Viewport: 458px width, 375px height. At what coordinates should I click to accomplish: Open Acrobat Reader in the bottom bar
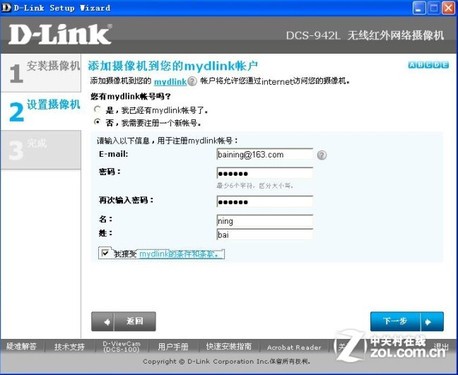(294, 347)
